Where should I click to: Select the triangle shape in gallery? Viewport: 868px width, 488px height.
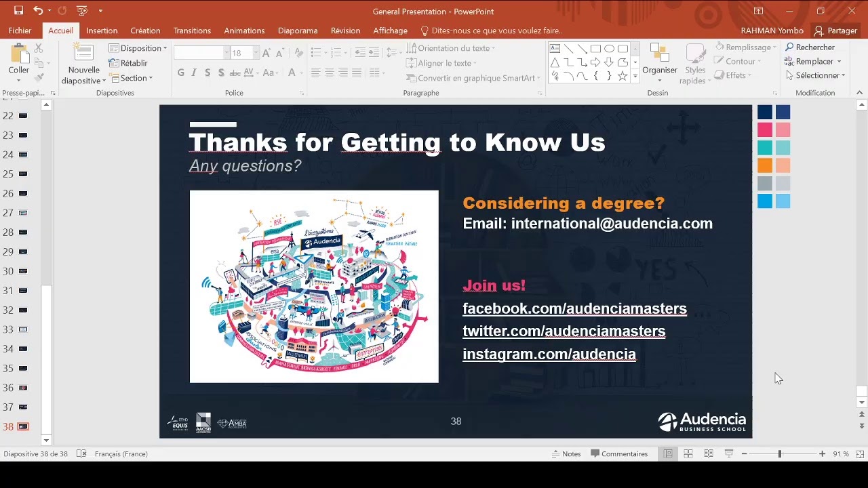(x=555, y=62)
